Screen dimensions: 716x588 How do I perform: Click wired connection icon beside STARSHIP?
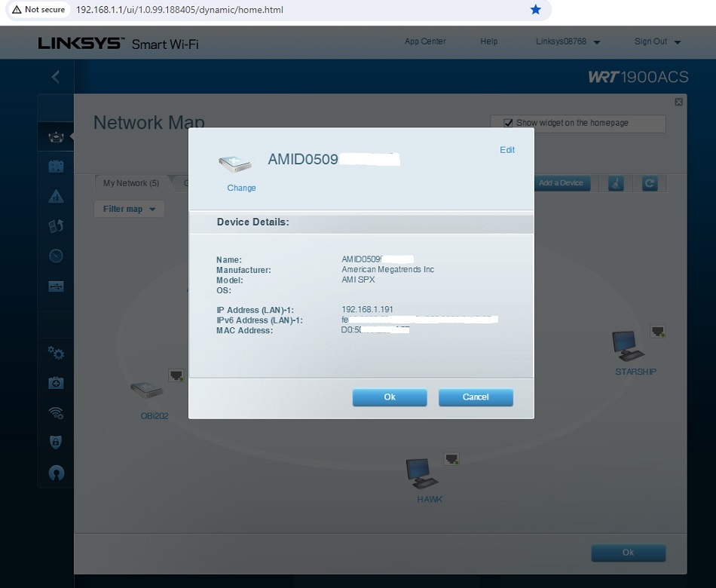click(x=657, y=332)
